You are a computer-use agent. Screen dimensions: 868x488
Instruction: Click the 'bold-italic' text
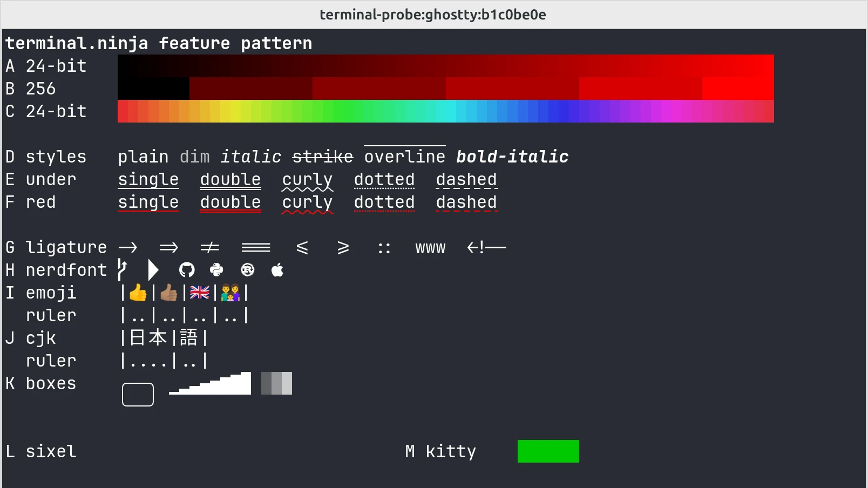pyautogui.click(x=512, y=157)
